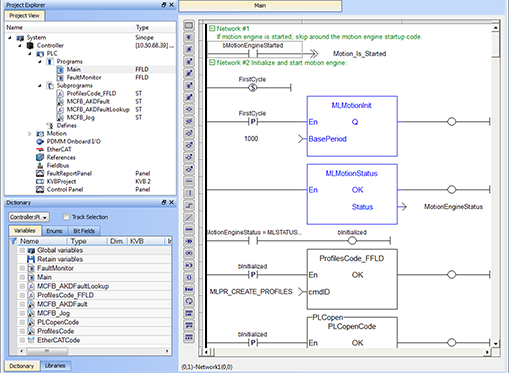Choose the diagonal line tool in ladder toolbar
This screenshot has width=509, height=373.
tap(189, 217)
